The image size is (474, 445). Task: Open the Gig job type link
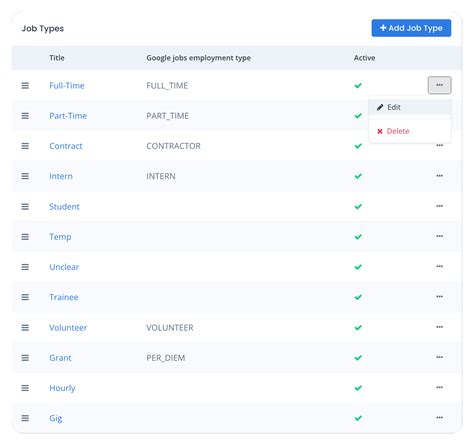(56, 418)
